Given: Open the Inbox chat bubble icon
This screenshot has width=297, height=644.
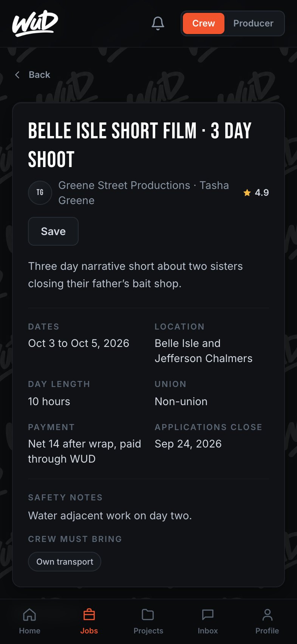Looking at the screenshot, I should coord(208,615).
